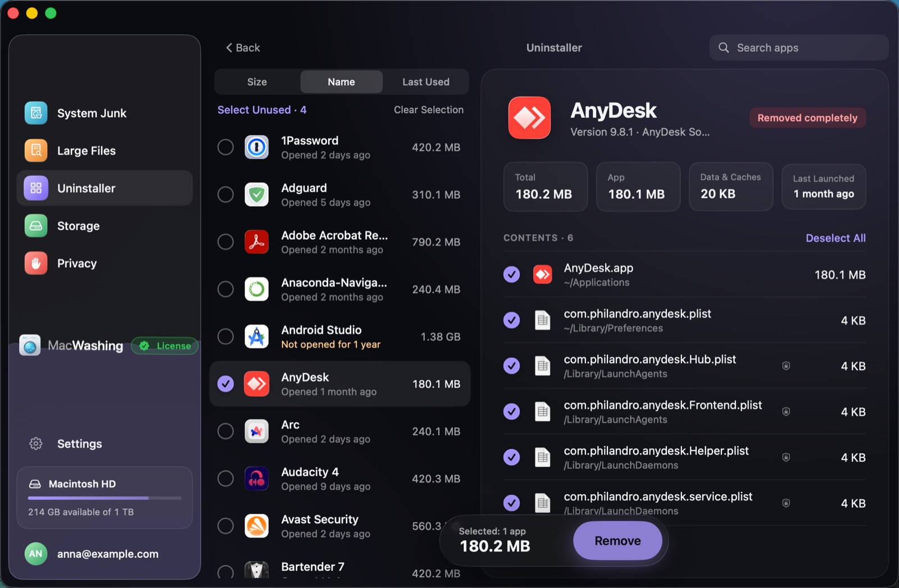Tick the Adobe Acrobat Reader checkbox

point(225,242)
